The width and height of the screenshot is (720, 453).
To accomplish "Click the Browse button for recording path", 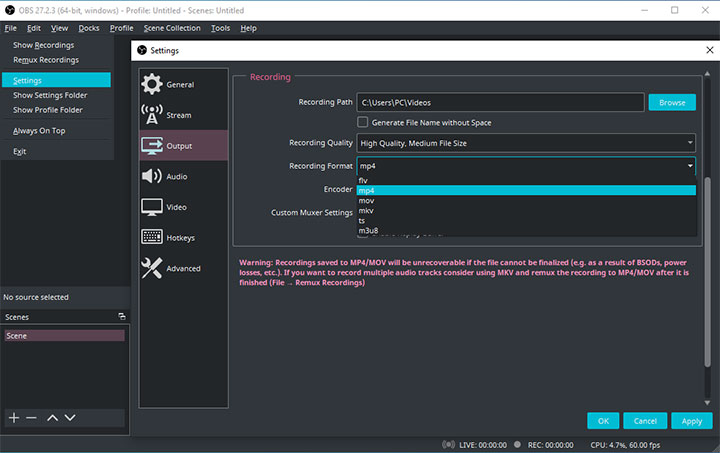I will 671,102.
